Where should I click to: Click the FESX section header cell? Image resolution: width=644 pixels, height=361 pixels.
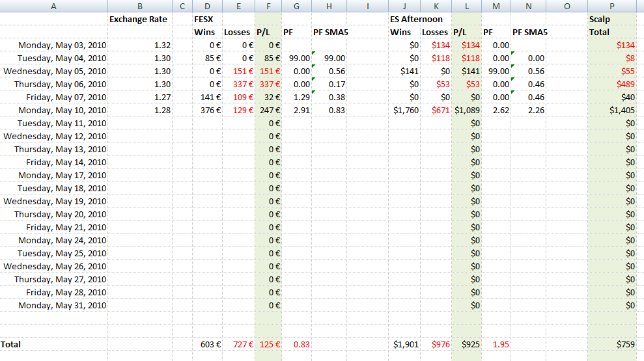pos(208,20)
